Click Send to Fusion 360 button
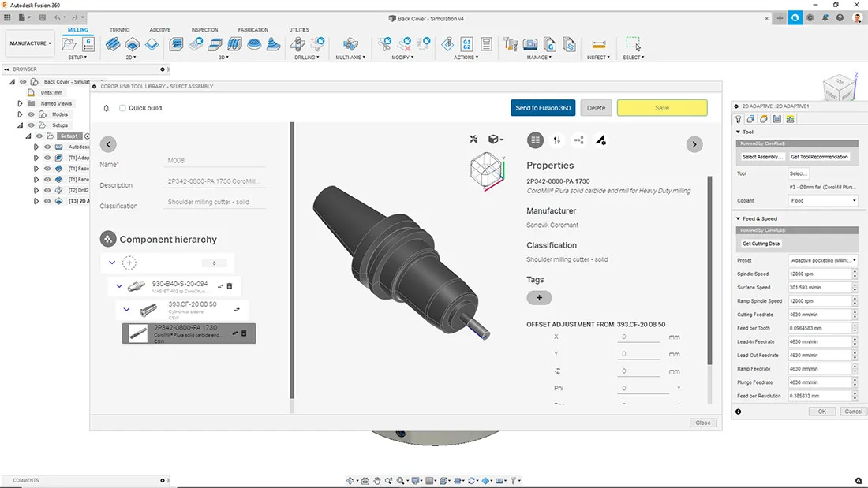Image resolution: width=868 pixels, height=488 pixels. 543,108
